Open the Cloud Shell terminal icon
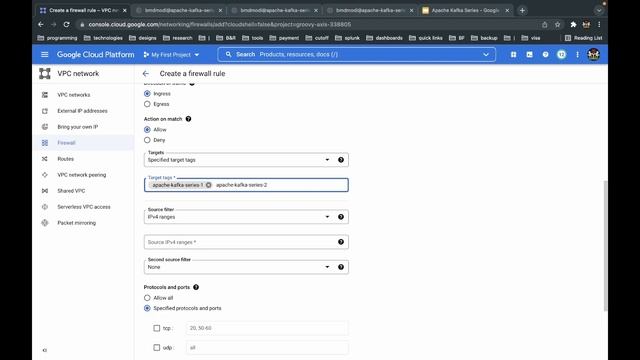The width and height of the screenshot is (640, 360). [529, 54]
